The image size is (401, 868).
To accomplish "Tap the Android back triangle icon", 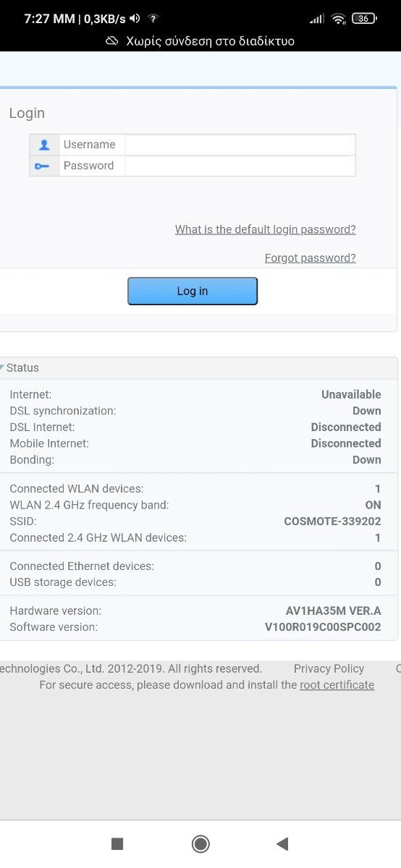I will [x=282, y=843].
